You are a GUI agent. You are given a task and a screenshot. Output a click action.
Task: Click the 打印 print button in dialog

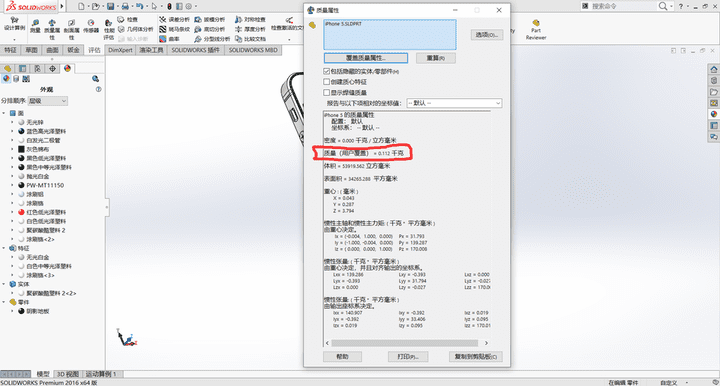[x=408, y=357]
